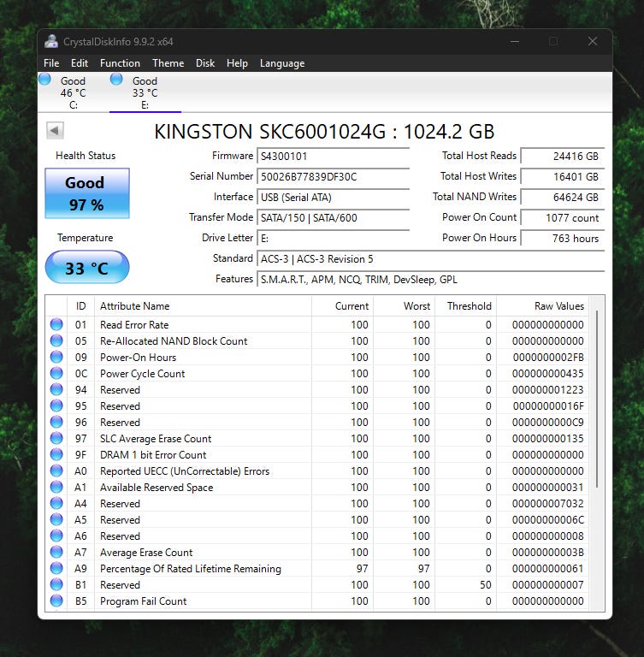644x657 pixels.
Task: Click status orb of Percentage Of Rated Lifetime Remaining
Action: (56, 568)
